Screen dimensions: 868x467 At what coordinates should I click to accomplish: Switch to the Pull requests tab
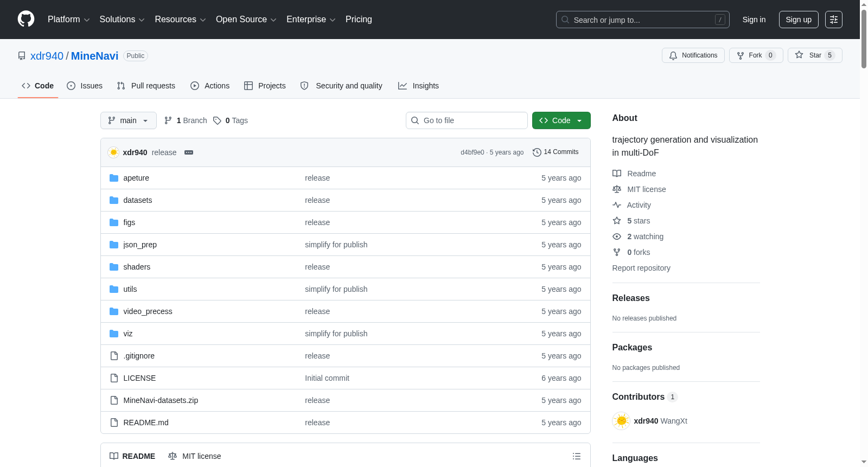tap(146, 86)
